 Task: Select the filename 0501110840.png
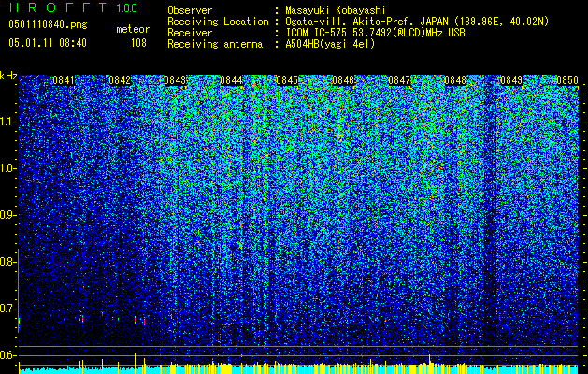tap(48, 24)
